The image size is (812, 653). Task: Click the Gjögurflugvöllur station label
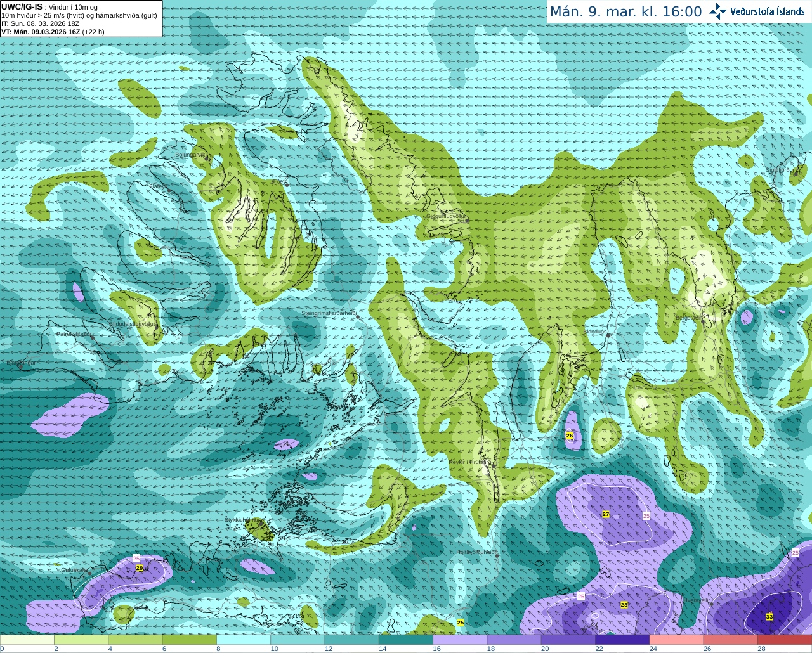[x=447, y=216]
